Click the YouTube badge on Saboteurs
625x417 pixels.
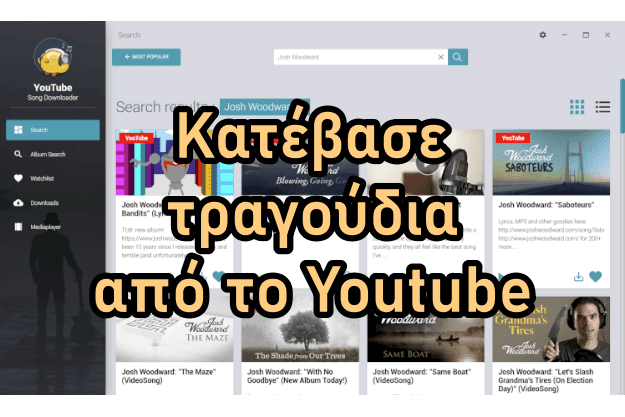tap(513, 138)
